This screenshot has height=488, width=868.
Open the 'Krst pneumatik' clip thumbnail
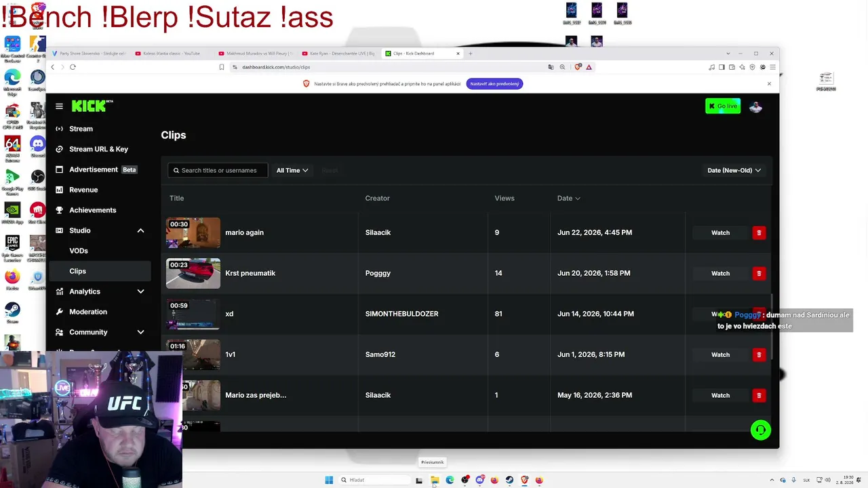pyautogui.click(x=193, y=273)
